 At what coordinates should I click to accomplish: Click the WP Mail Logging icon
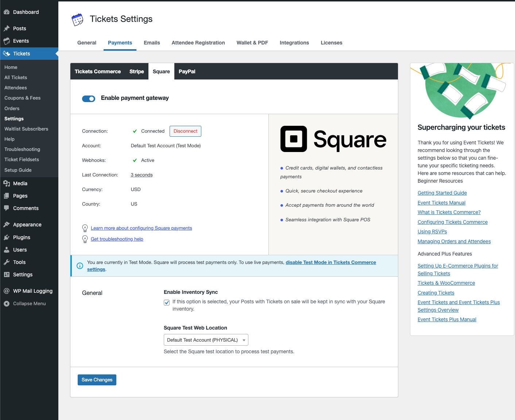tap(7, 291)
